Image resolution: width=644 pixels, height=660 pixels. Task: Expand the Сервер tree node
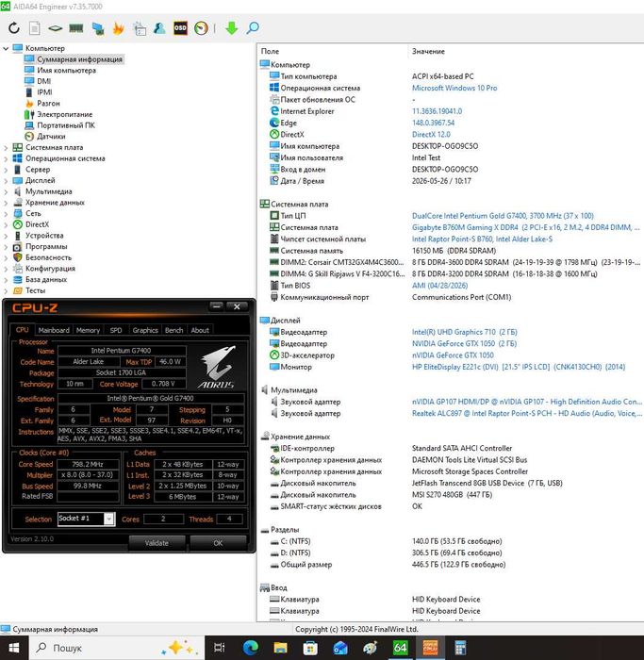tap(6, 170)
